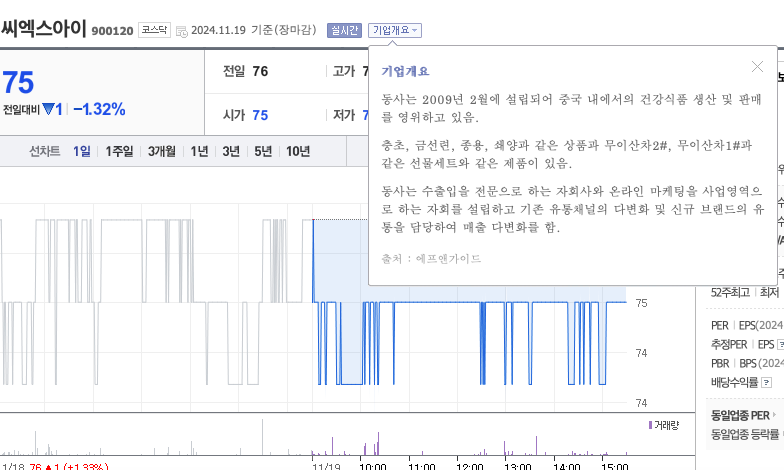The width and height of the screenshot is (784, 470).
Task: Switch chart to 3개월 period
Action: (162, 151)
